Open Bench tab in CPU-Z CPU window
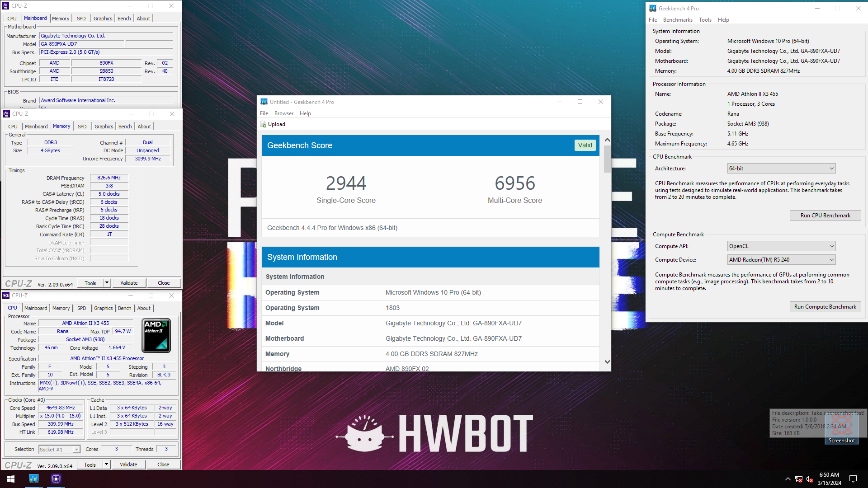Image resolution: width=868 pixels, height=488 pixels. (x=125, y=308)
